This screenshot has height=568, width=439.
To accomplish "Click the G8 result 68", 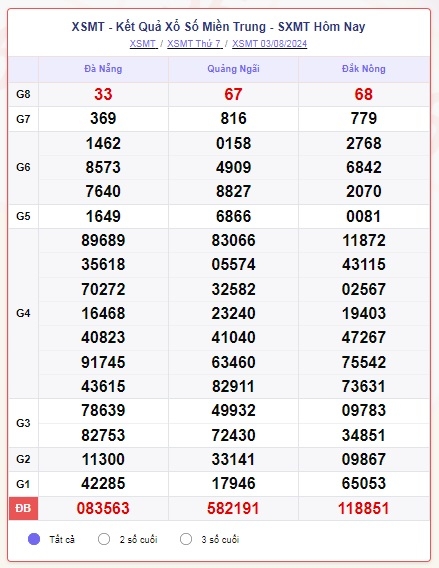I will coord(364,94).
